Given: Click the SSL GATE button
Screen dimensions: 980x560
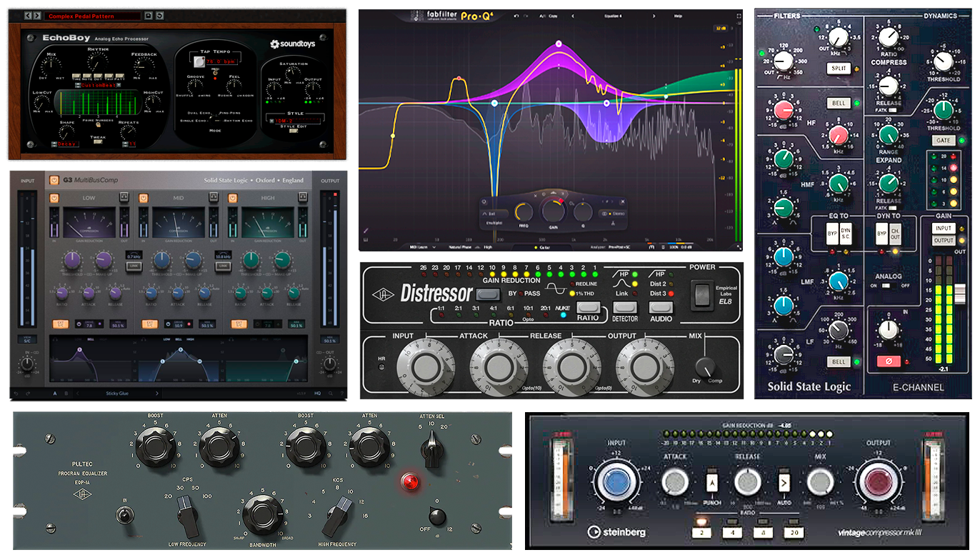Looking at the screenshot, I should [944, 141].
